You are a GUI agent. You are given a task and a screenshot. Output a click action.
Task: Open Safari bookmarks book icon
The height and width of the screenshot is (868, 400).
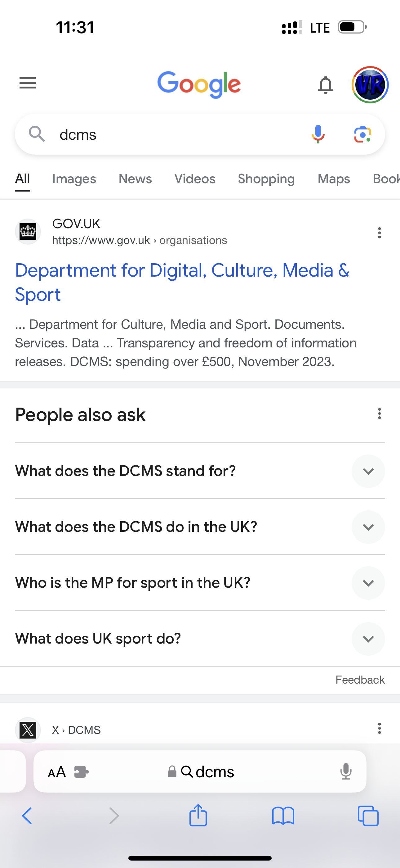pyautogui.click(x=283, y=816)
